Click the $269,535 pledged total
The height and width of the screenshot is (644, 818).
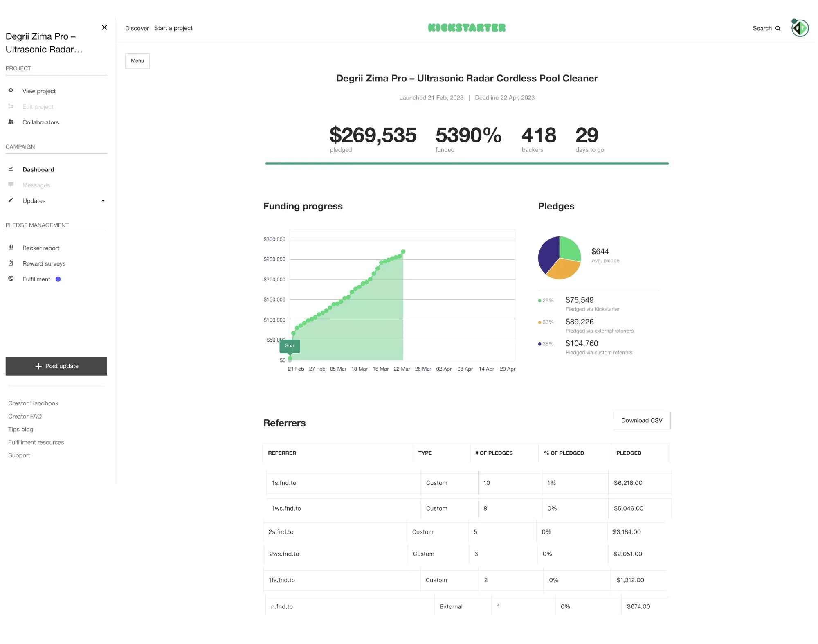[x=373, y=135]
